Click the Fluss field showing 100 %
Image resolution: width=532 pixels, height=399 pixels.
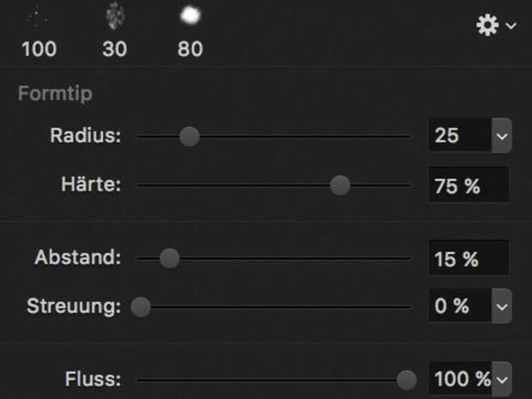pos(460,379)
